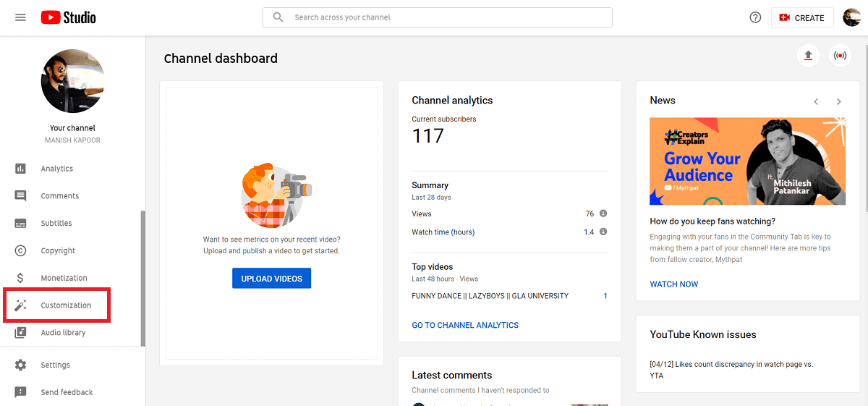Open the Send feedback menu item
The width and height of the screenshot is (868, 406).
(71, 392)
